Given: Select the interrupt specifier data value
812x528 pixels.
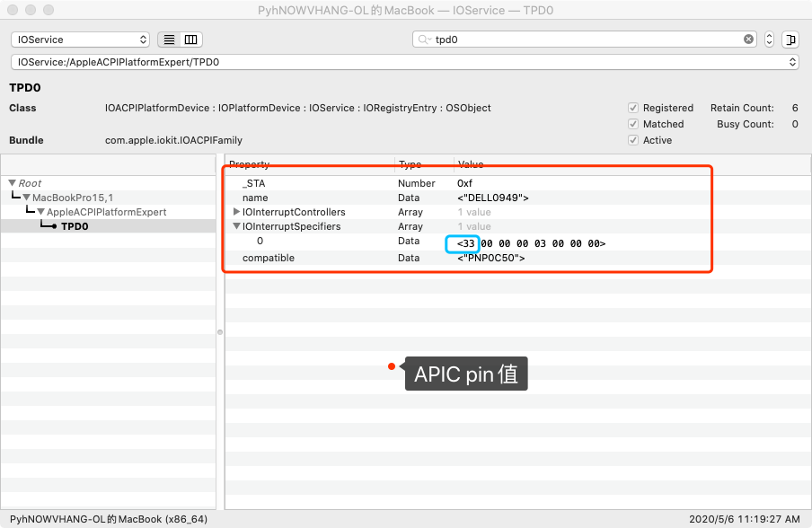Looking at the screenshot, I should tap(532, 243).
